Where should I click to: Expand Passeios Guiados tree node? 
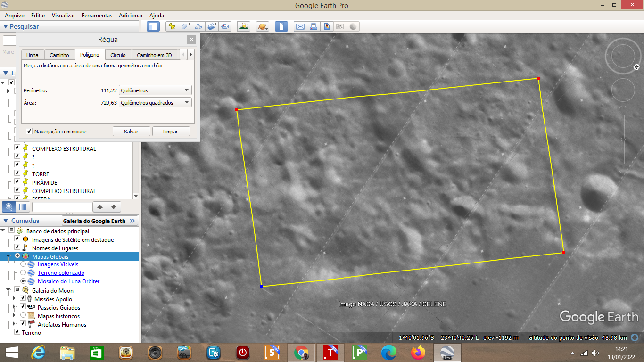coord(14,307)
